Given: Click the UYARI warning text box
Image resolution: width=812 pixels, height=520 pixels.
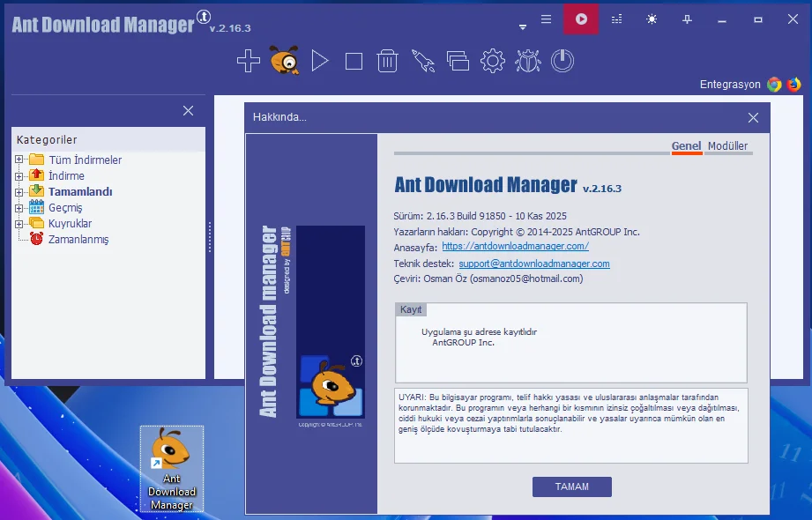Looking at the screenshot, I should coord(570,425).
